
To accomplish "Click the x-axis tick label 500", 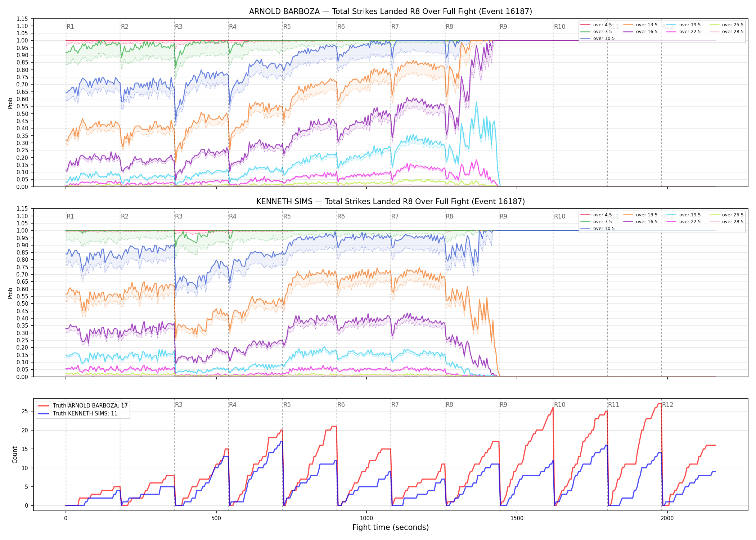I will pyautogui.click(x=216, y=518).
